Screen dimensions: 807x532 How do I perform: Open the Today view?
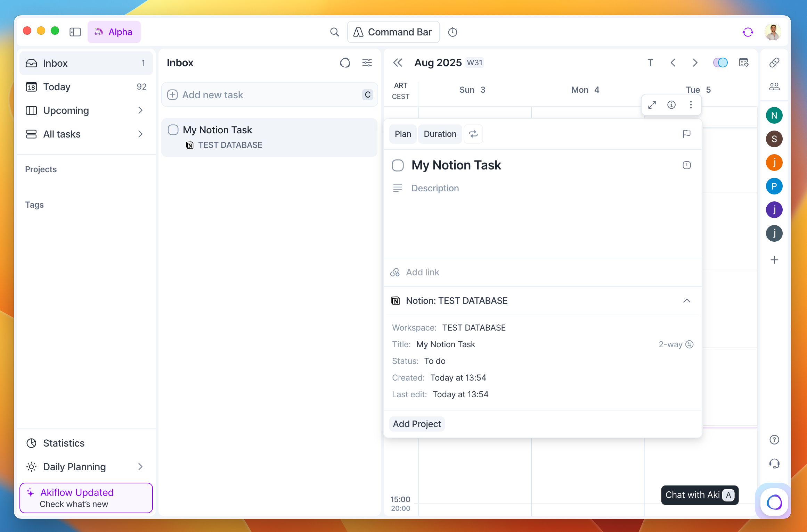pyautogui.click(x=57, y=87)
